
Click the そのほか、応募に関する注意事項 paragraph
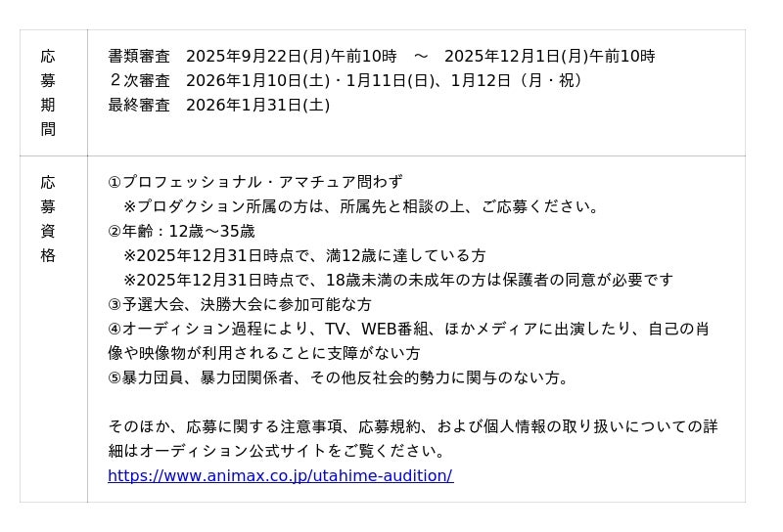coord(412,426)
